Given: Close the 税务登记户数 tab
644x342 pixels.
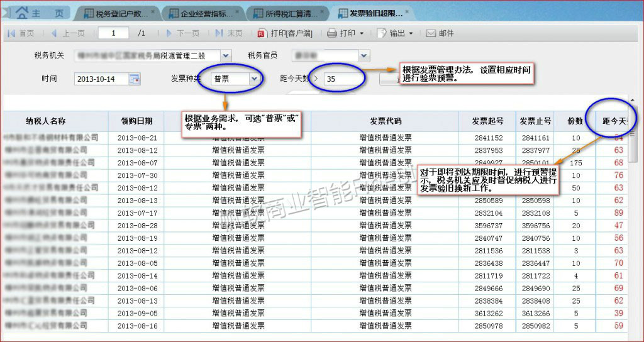Looking at the screenshot, I should 153,11.
